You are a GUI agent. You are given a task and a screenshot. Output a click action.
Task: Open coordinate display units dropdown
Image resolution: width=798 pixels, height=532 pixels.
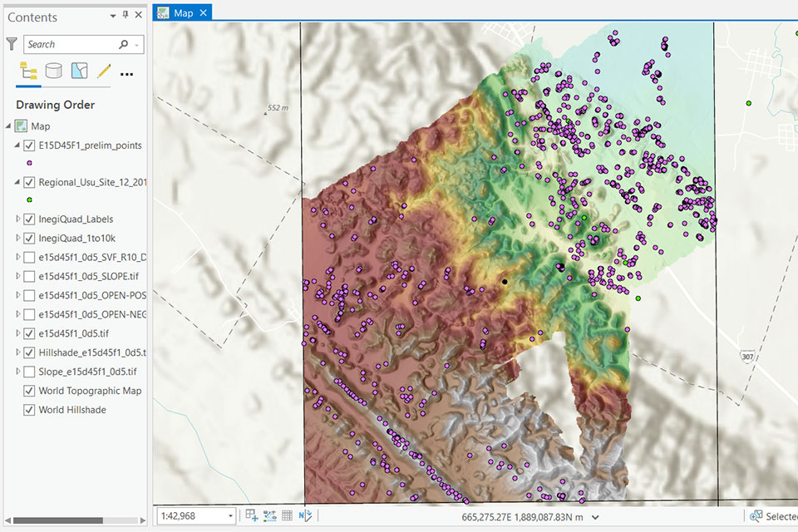tap(595, 517)
